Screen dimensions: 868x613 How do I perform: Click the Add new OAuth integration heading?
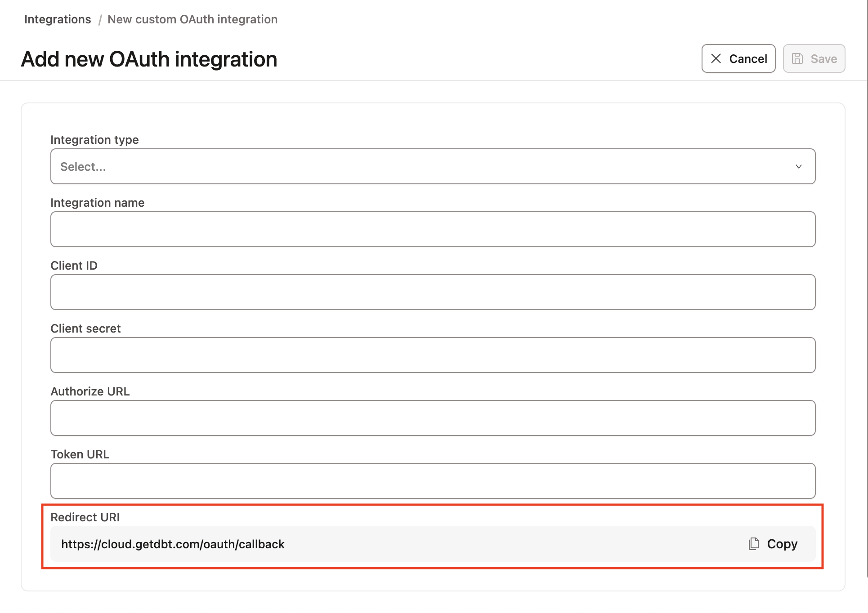tap(148, 58)
